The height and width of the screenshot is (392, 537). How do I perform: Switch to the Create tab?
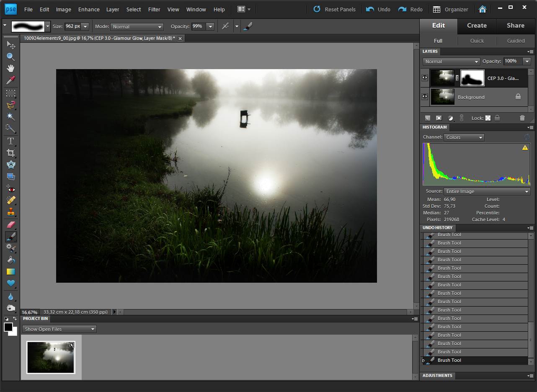pos(477,26)
